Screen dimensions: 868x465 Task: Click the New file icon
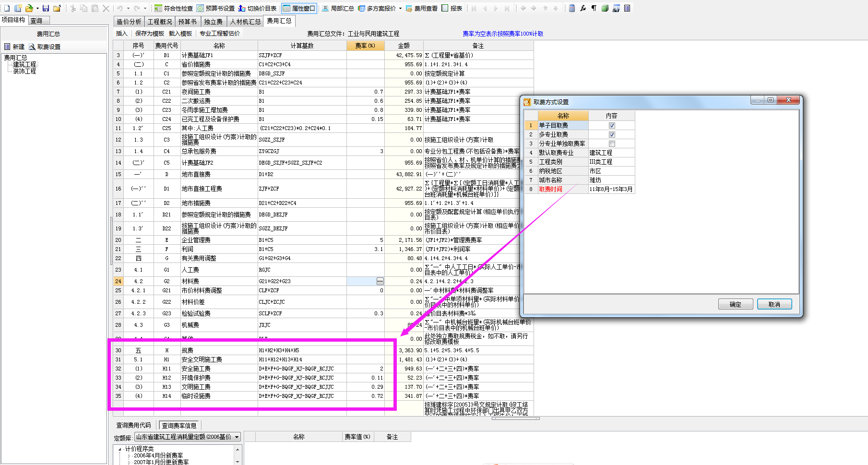pos(7,8)
